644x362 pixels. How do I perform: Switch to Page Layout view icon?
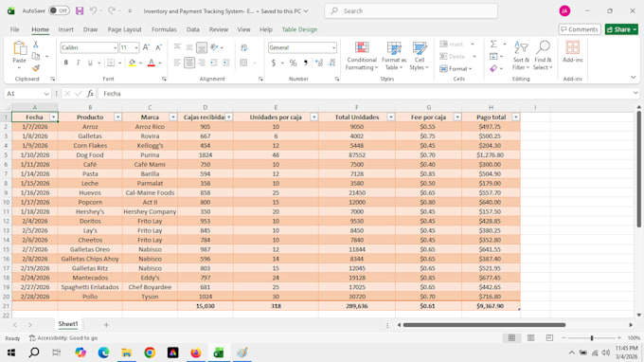(530, 337)
